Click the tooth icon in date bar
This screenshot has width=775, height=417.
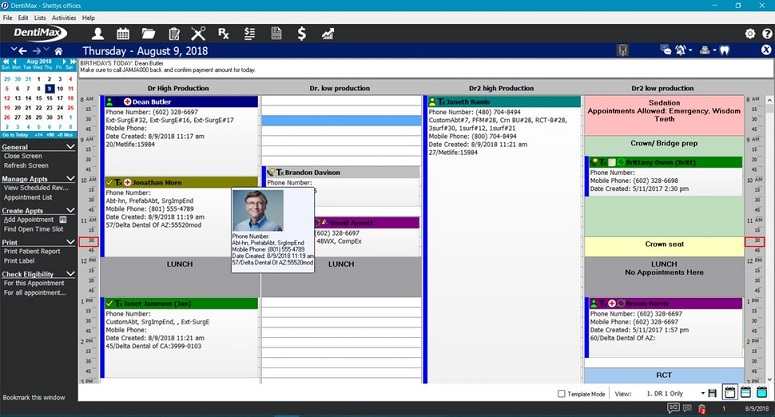(725, 50)
